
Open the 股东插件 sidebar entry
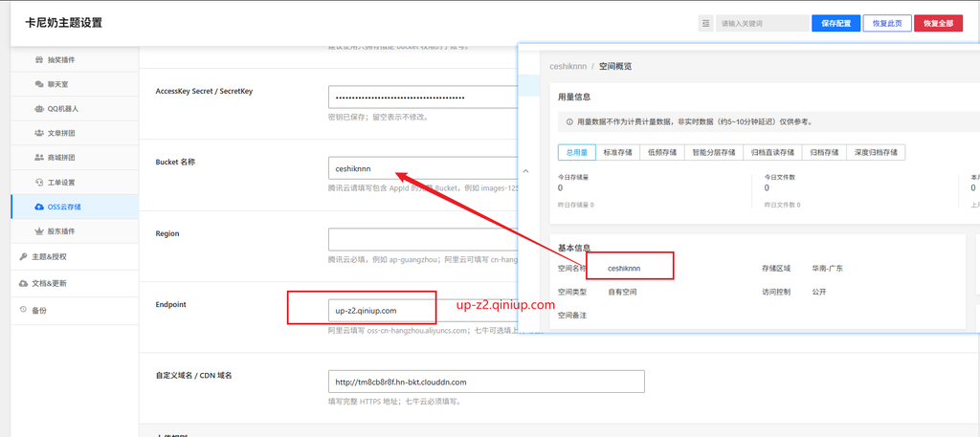(x=75, y=231)
